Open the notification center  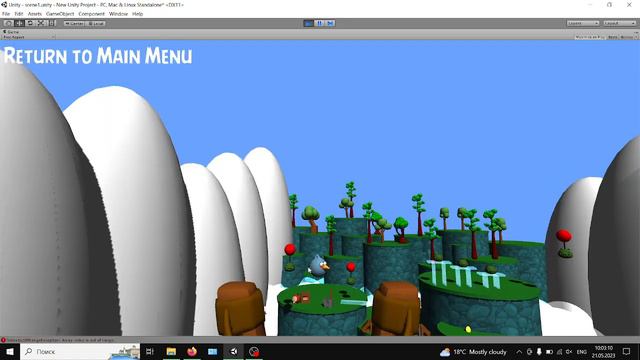(627, 351)
